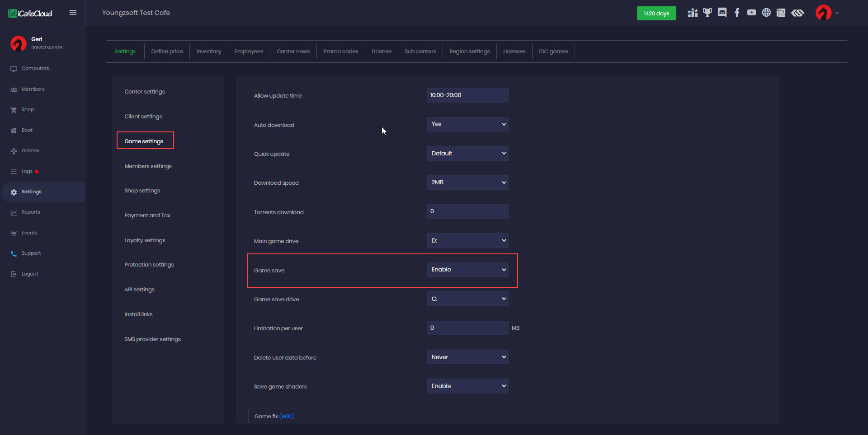Open the Main game drive dropdown
868x435 pixels.
[467, 241]
